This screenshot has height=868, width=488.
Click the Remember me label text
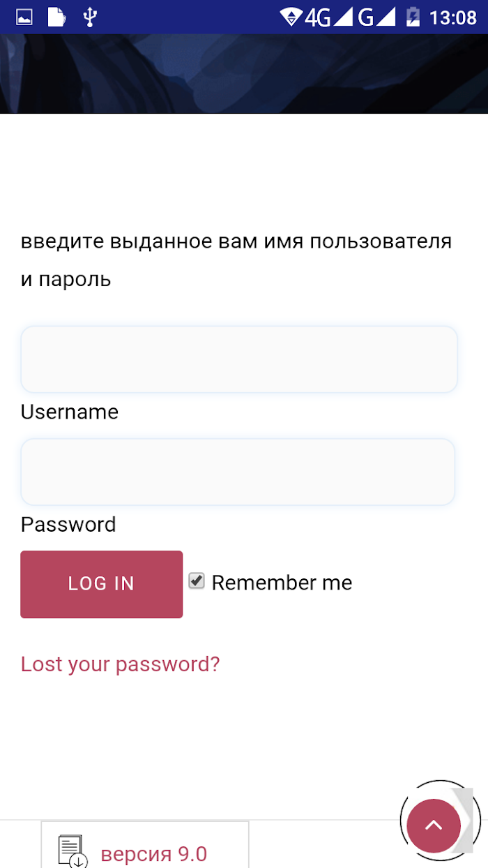[x=282, y=583]
